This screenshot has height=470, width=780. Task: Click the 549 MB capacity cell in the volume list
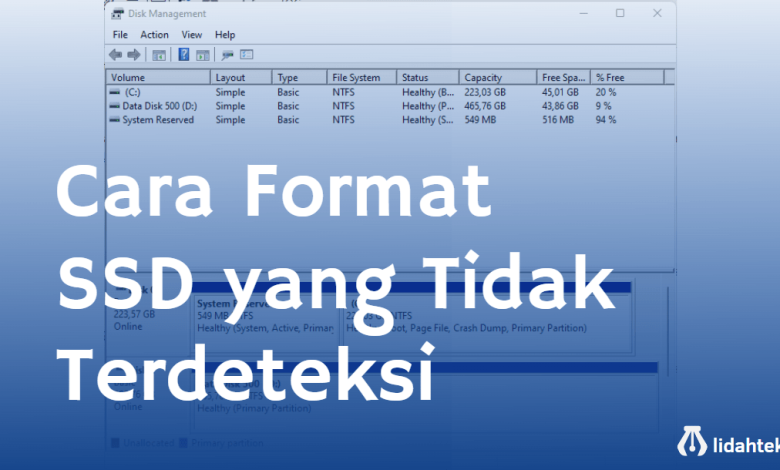click(480, 120)
